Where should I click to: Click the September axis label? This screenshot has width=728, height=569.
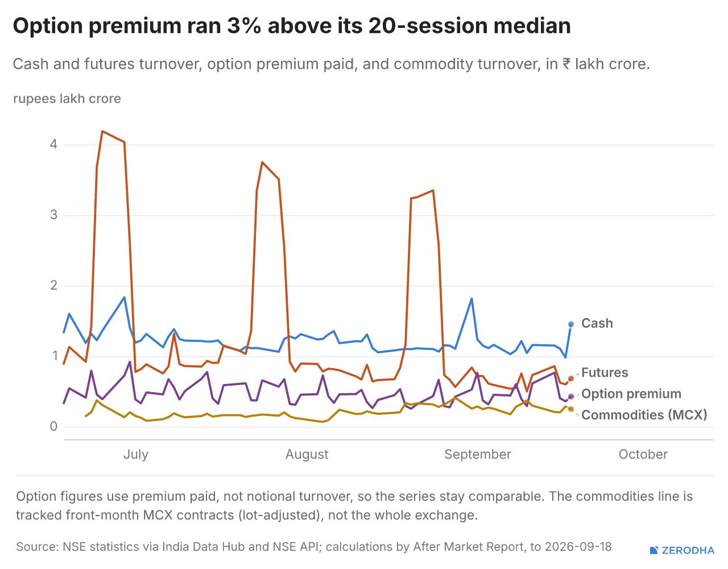[478, 454]
